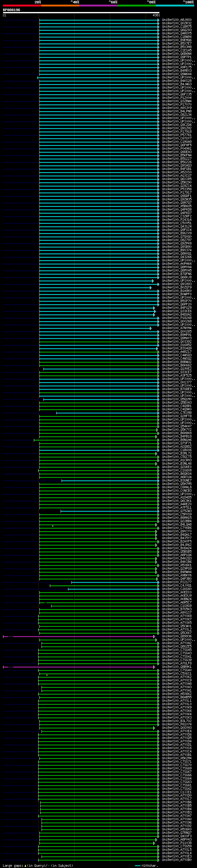Select hit label UniRef100_B4KS28
Screen dimensions: 197x868
176,81
